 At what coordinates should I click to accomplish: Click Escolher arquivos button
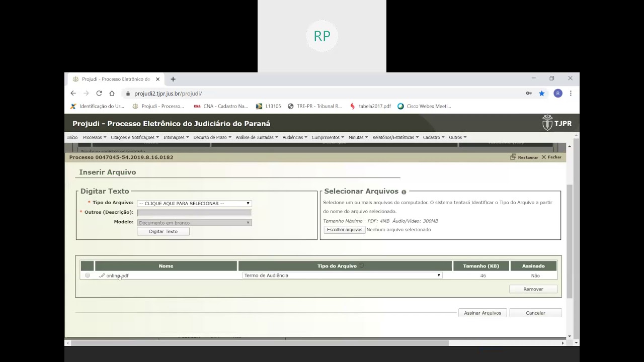[345, 230]
